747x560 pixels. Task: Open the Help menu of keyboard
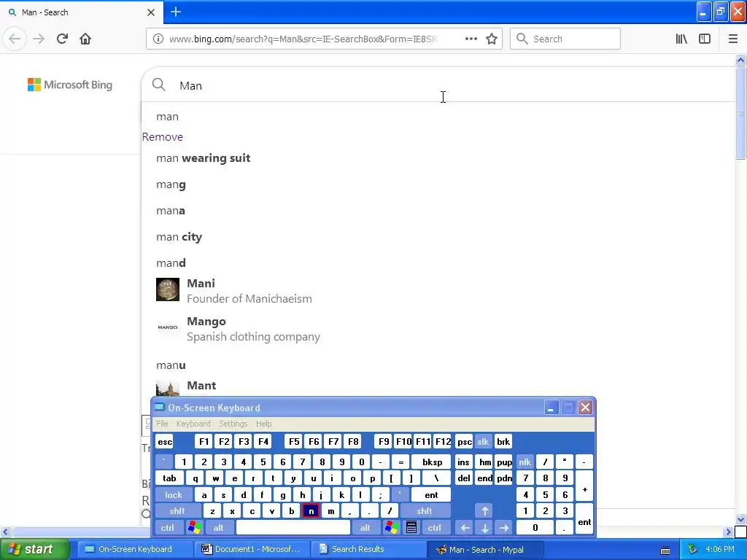pos(264,424)
